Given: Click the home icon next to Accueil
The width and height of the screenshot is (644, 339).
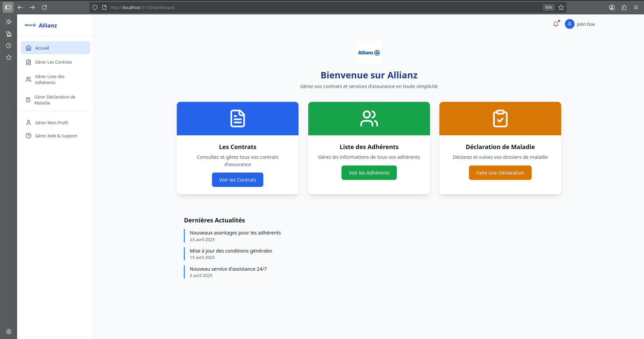Looking at the screenshot, I should click(28, 48).
